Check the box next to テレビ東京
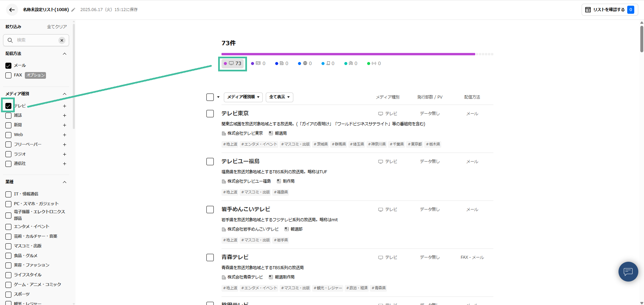The height and width of the screenshot is (305, 644). tap(210, 114)
